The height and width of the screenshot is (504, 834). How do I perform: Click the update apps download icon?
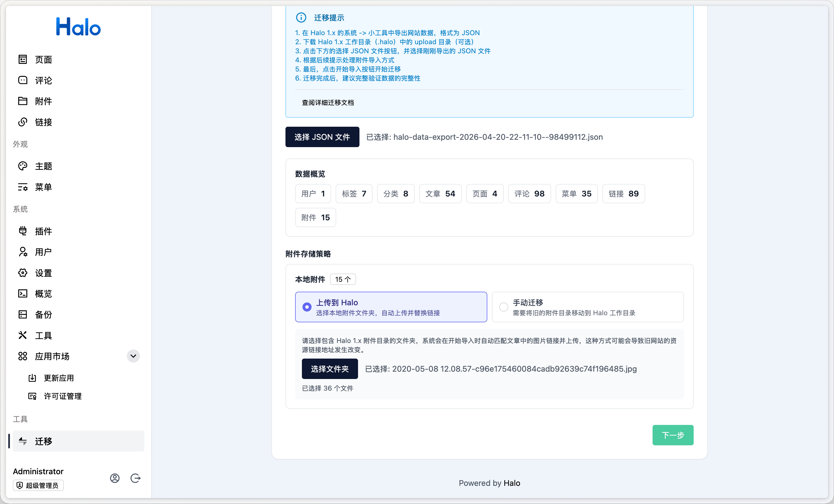click(32, 378)
